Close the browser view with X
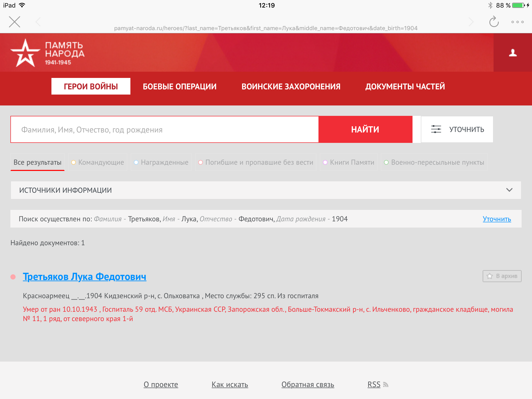The height and width of the screenshot is (399, 532). [15, 22]
